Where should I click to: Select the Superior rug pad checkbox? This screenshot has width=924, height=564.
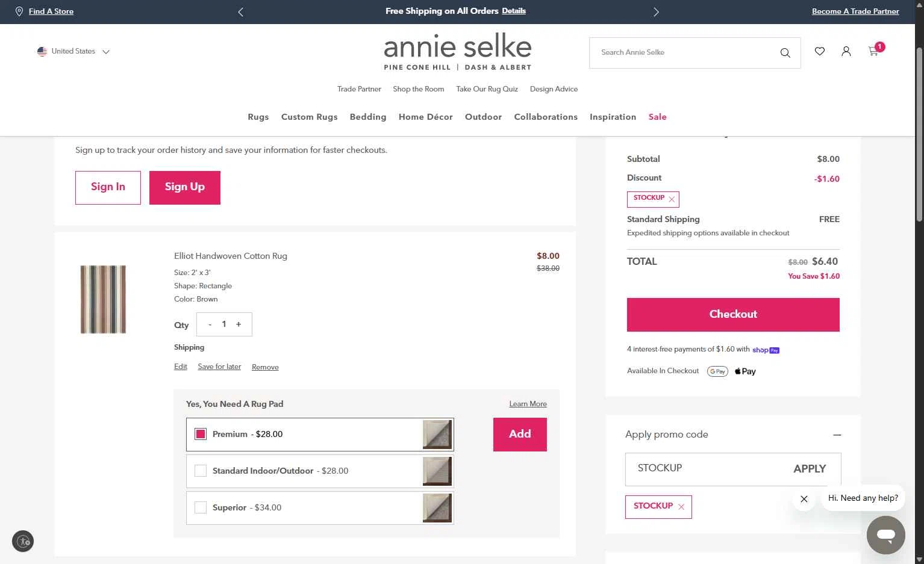201,507
